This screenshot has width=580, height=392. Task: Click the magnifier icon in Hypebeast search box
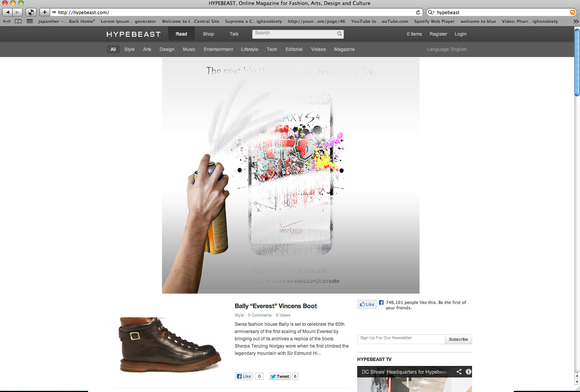tap(339, 34)
